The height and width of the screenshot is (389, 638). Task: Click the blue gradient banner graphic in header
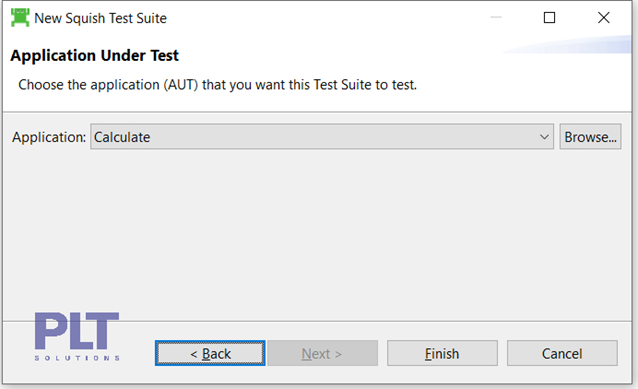(x=568, y=44)
